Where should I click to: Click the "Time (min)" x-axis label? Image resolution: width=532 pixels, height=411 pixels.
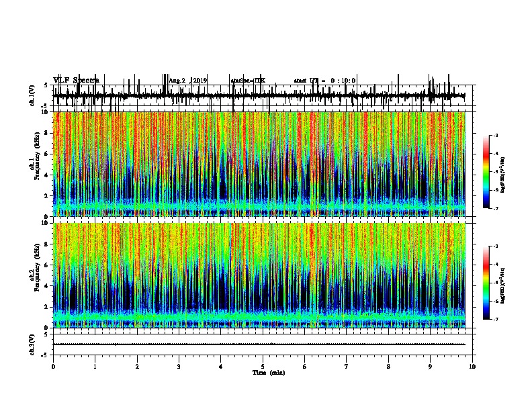(269, 373)
